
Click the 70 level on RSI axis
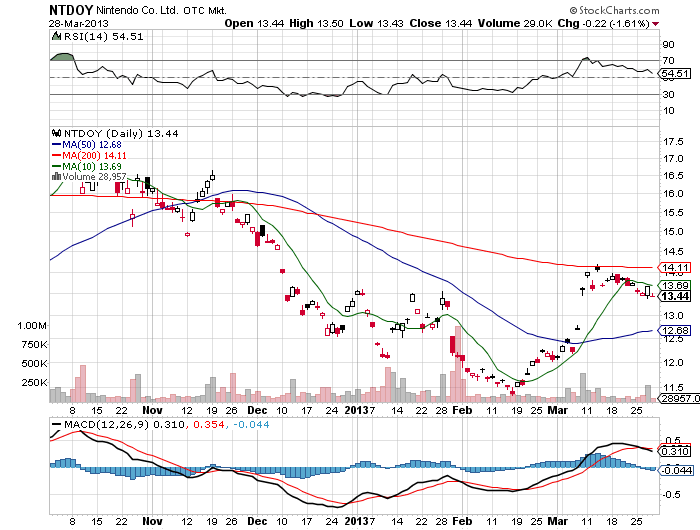(x=669, y=61)
